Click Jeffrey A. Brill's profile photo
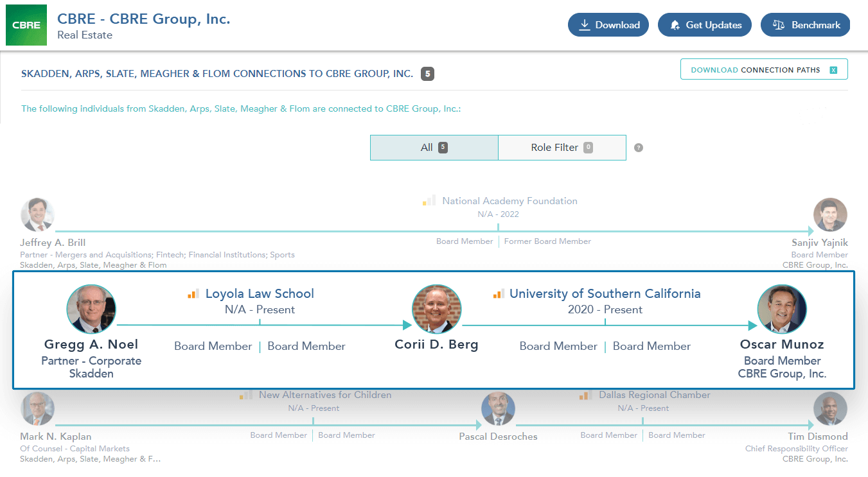 click(37, 215)
